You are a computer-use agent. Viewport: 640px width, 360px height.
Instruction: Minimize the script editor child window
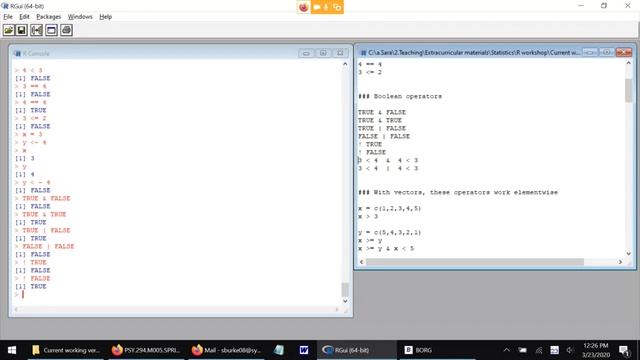click(589, 52)
